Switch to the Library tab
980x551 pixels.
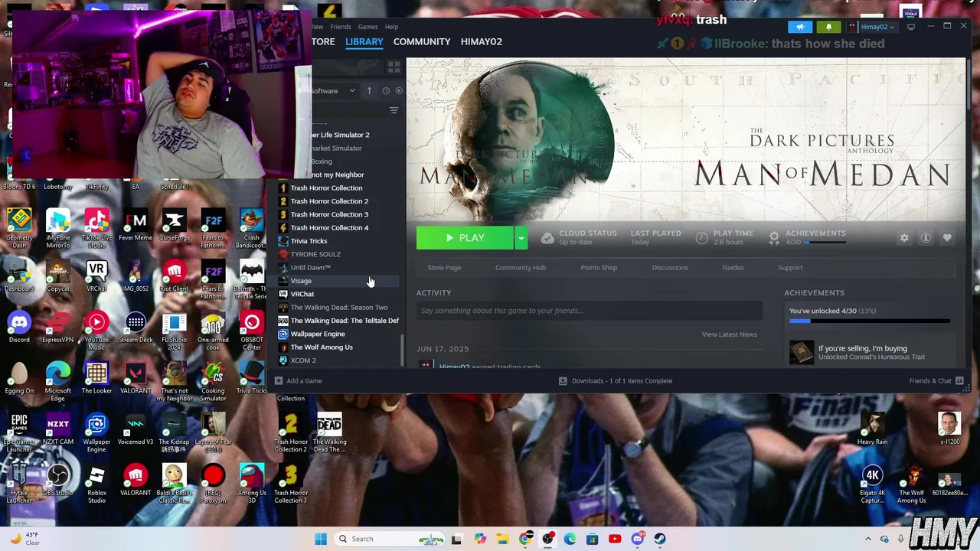tap(364, 41)
